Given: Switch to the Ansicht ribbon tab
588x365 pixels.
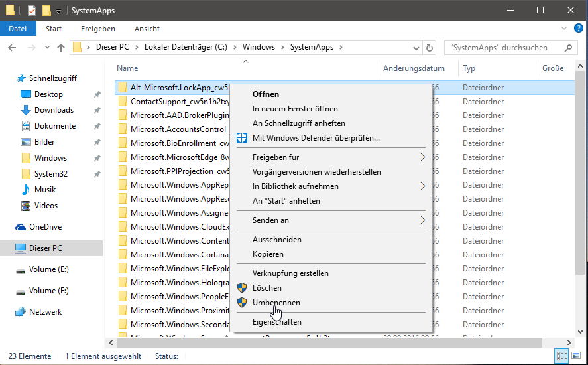Looking at the screenshot, I should [x=147, y=28].
